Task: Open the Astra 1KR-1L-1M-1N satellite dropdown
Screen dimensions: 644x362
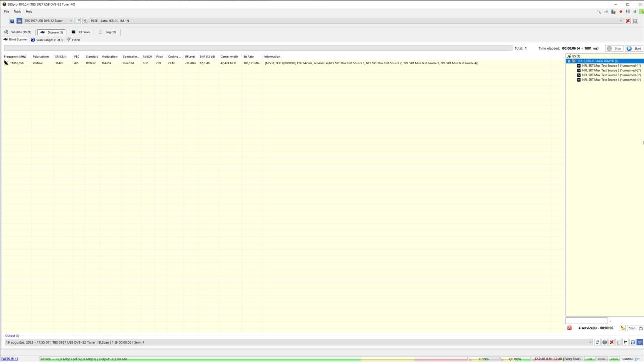Action: (621, 21)
